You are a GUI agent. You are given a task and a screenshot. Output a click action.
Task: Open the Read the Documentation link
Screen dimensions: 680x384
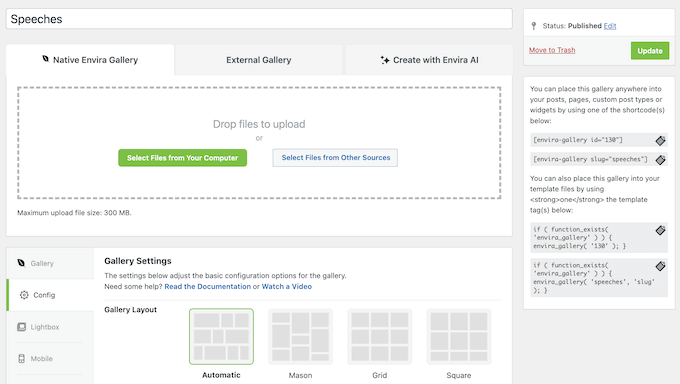207,286
